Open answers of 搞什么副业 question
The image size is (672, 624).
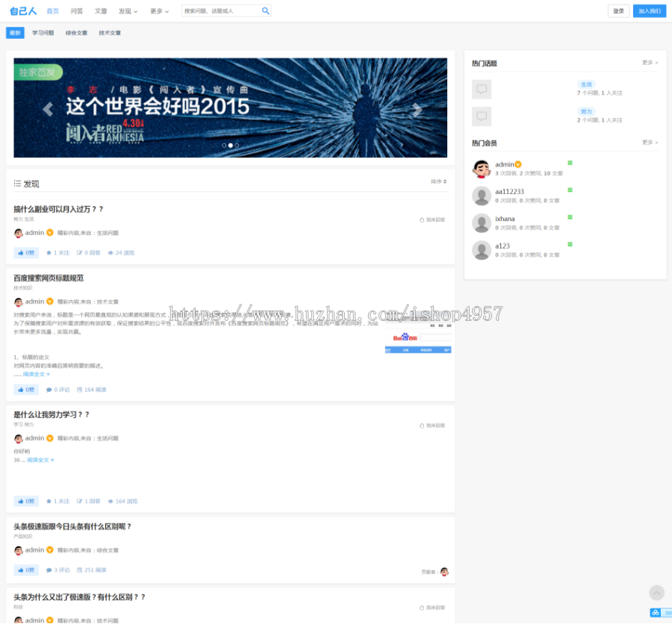point(88,253)
